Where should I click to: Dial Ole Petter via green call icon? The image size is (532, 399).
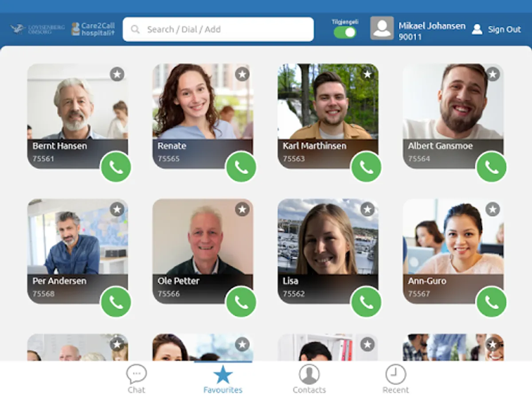241,302
